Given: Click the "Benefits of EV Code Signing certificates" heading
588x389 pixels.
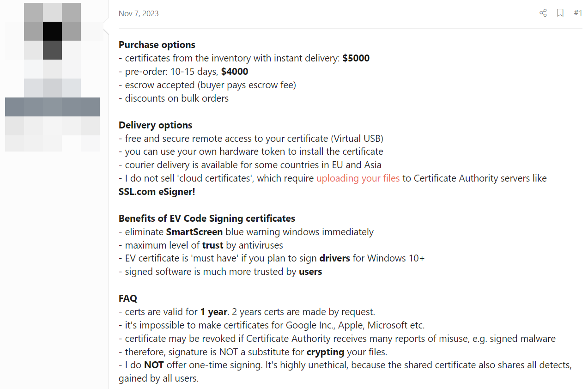Looking at the screenshot, I should pos(207,219).
